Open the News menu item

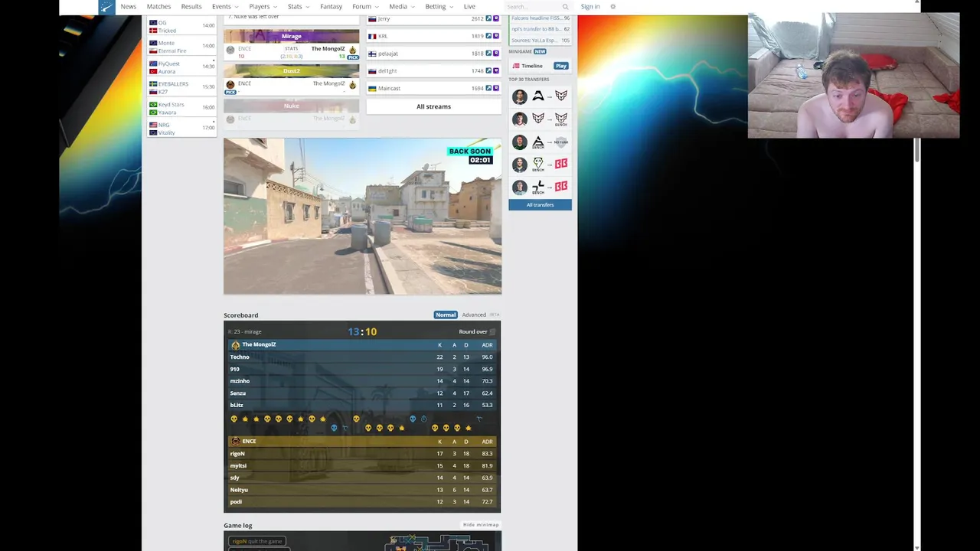[129, 7]
